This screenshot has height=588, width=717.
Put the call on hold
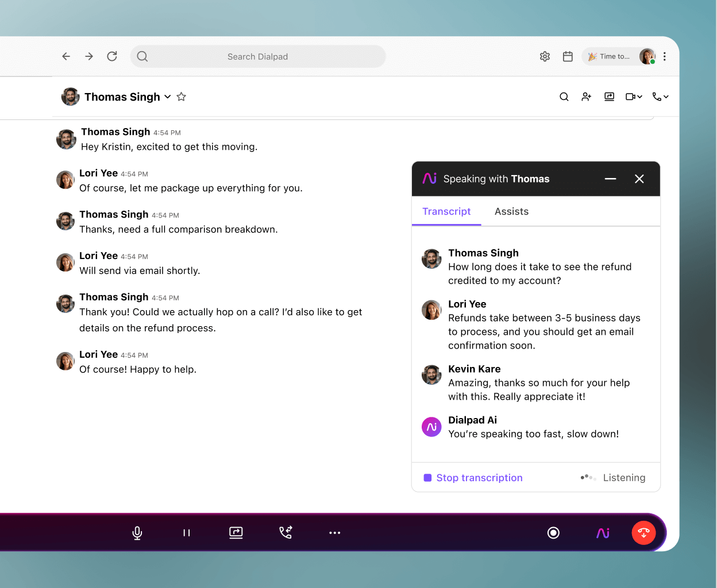tap(186, 533)
